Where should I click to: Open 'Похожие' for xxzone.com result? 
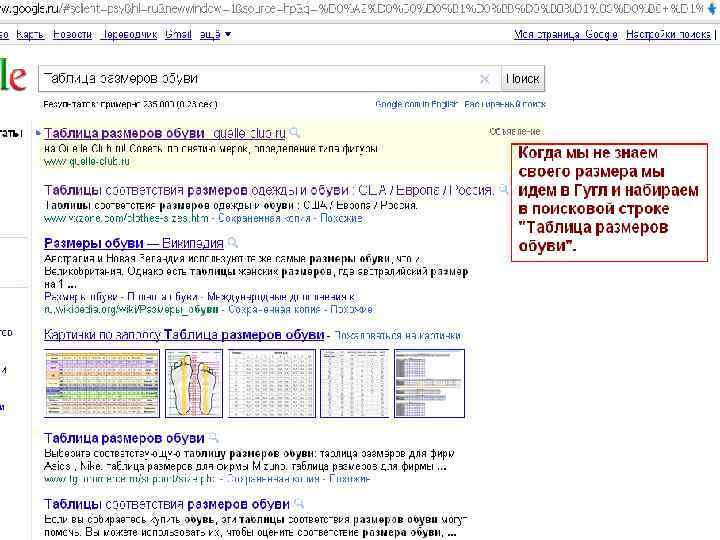pyautogui.click(x=341, y=218)
